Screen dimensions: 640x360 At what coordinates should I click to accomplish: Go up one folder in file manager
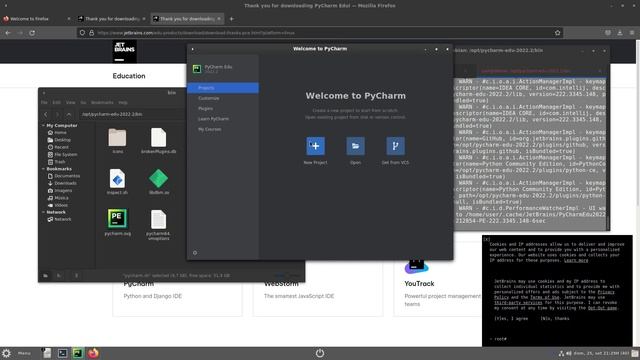tap(69, 114)
